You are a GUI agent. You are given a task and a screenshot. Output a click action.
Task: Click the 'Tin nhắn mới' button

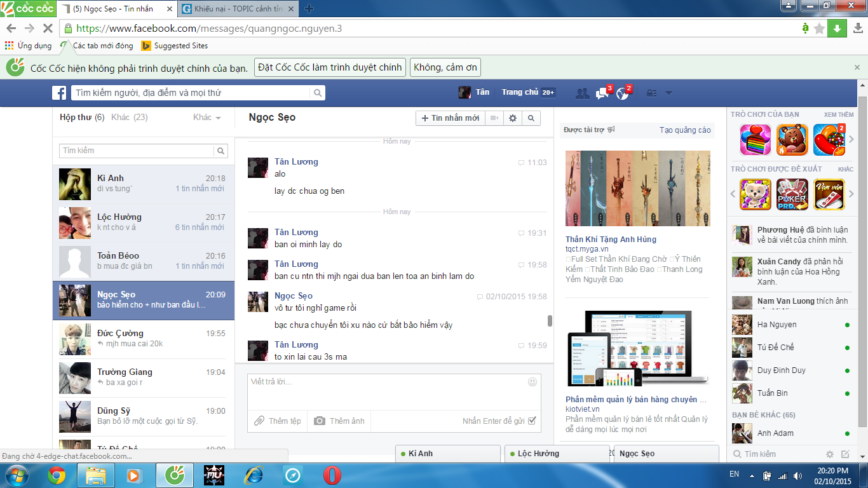450,118
